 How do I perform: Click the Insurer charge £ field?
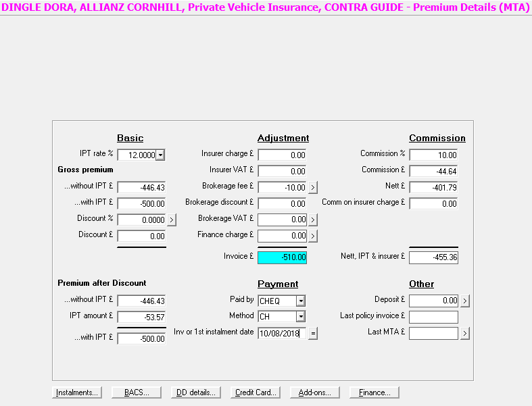click(x=282, y=155)
